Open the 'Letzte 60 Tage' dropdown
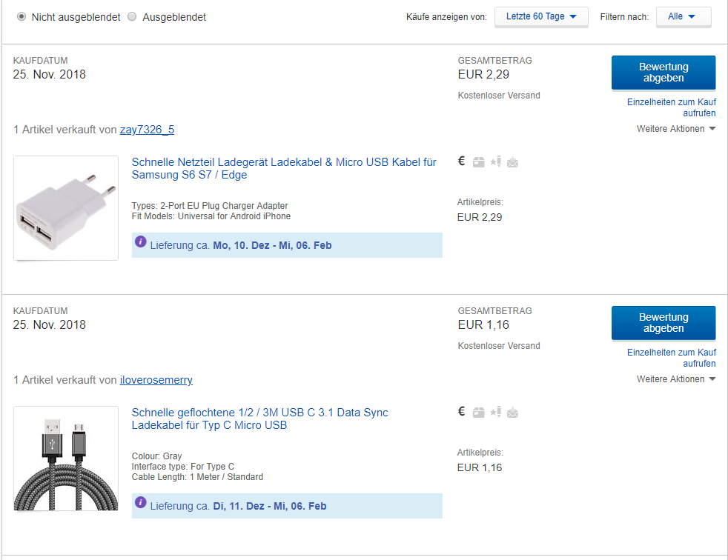The height and width of the screenshot is (560, 728). point(541,17)
